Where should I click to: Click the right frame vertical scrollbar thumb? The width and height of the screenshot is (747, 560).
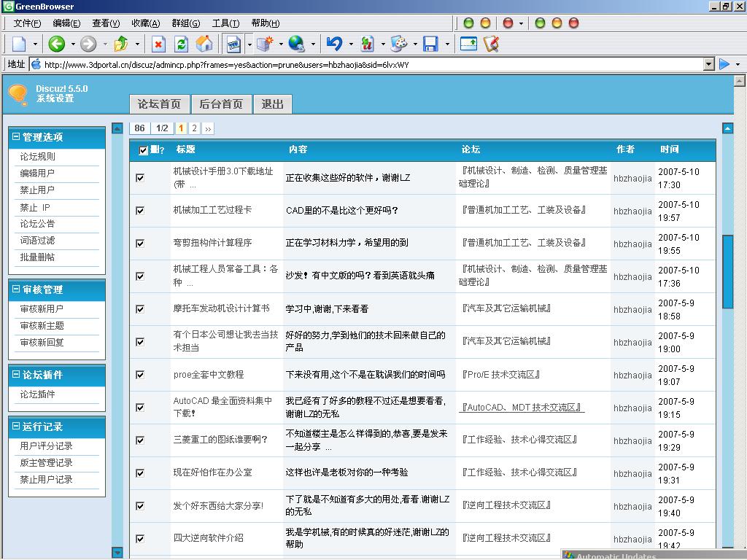[727, 272]
